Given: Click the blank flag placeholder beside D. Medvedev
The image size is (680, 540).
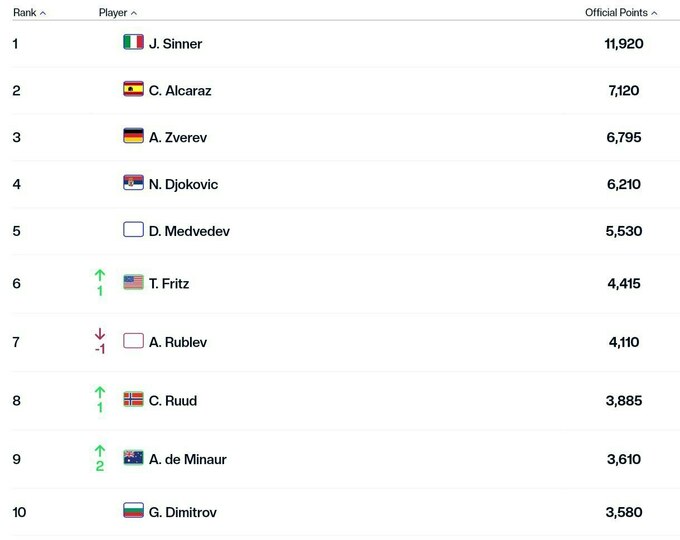Looking at the screenshot, I should [133, 230].
